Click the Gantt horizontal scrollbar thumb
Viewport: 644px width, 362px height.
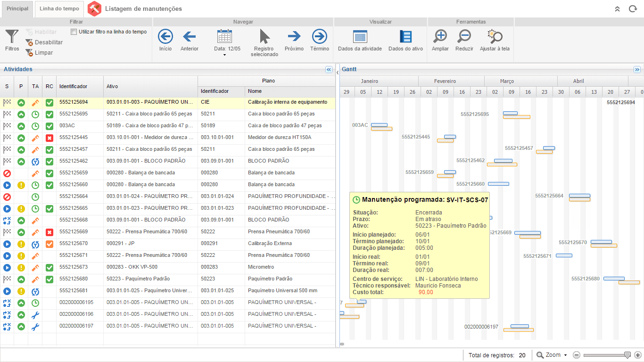pyautogui.click(x=342, y=344)
